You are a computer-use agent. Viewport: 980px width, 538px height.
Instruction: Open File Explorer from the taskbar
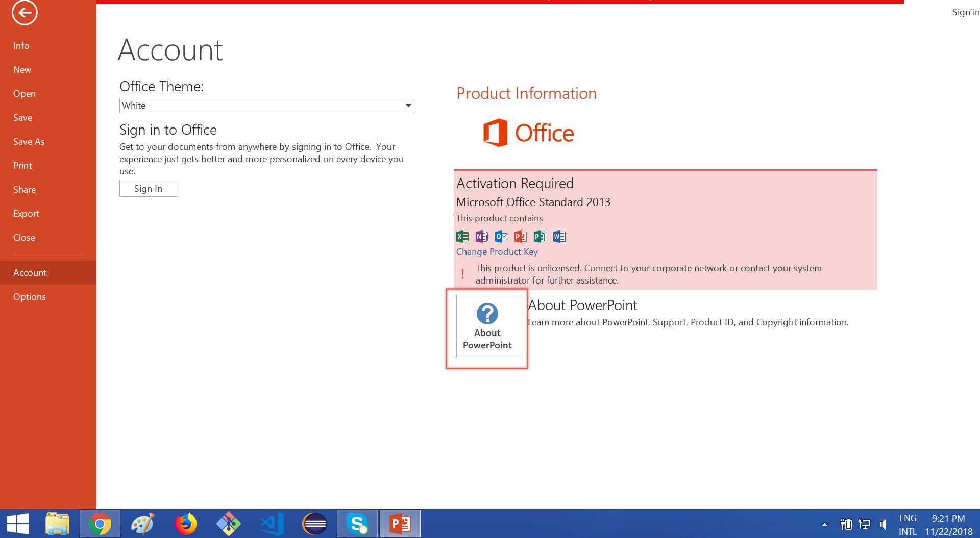pos(57,524)
